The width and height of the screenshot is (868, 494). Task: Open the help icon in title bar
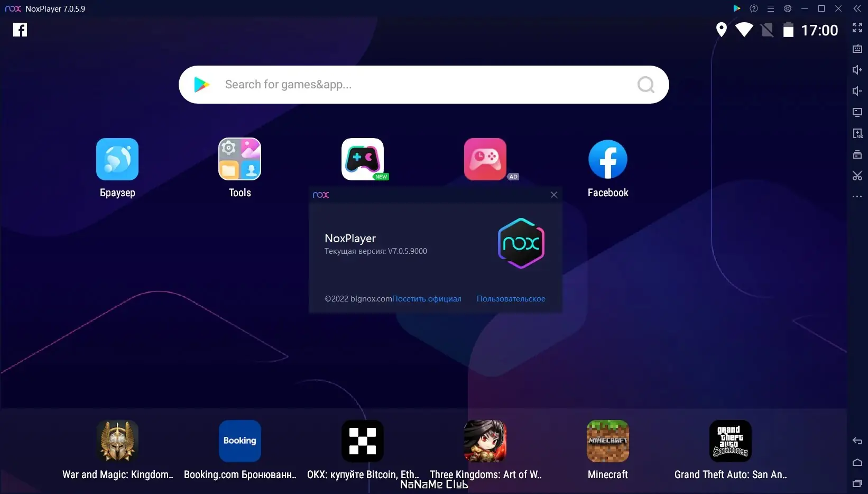pyautogui.click(x=754, y=8)
